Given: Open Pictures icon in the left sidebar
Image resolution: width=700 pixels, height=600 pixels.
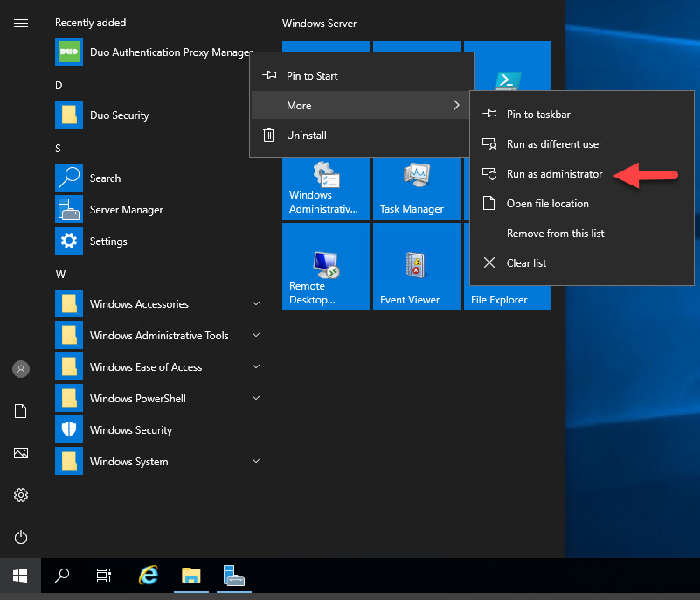Looking at the screenshot, I should pos(20,453).
